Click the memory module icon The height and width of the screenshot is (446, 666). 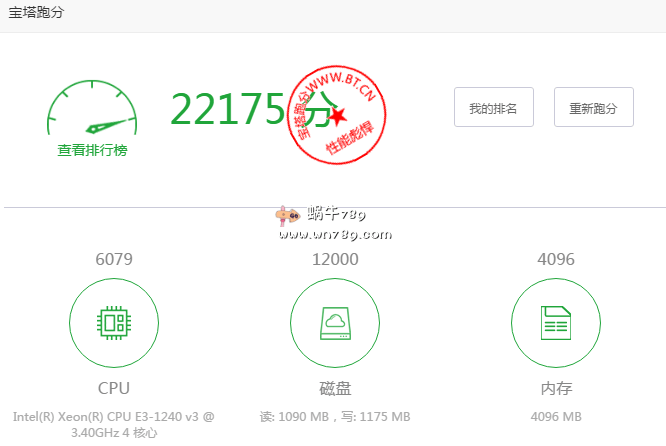click(x=555, y=322)
